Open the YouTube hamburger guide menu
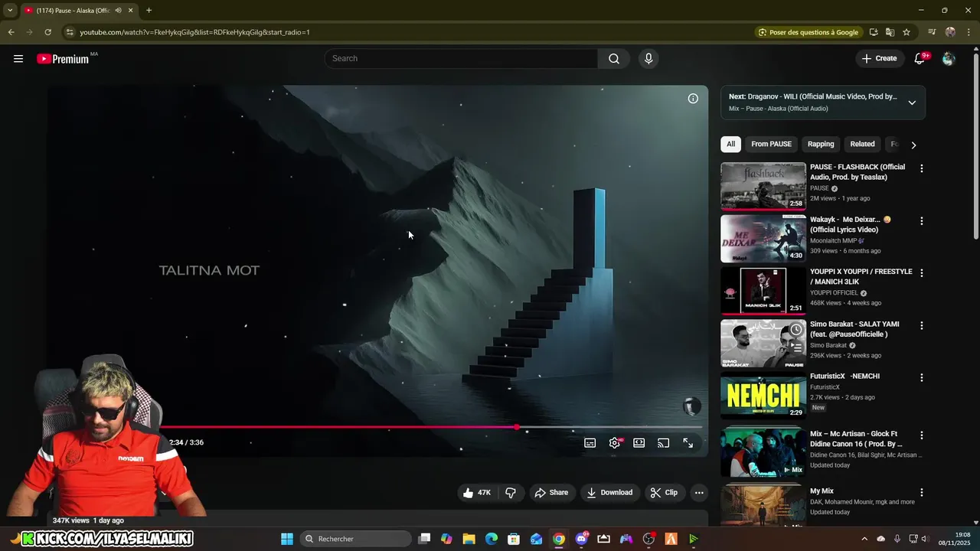 tap(18, 59)
